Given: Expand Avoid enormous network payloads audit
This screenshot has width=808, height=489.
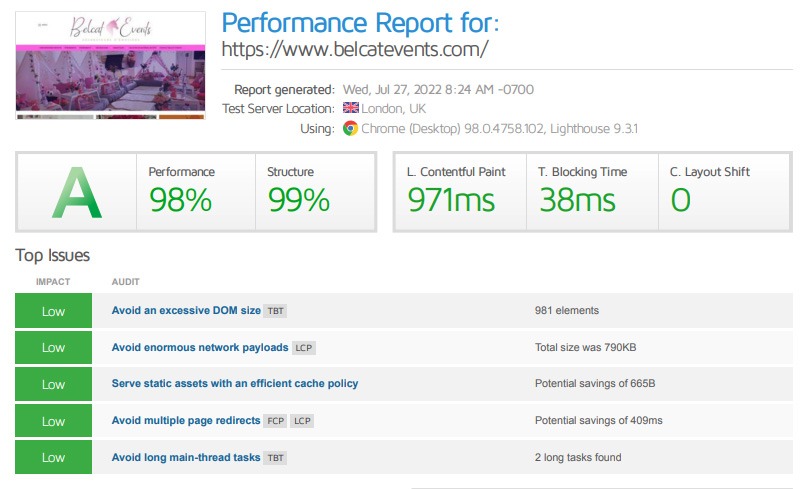Looking at the screenshot, I should click(x=200, y=348).
